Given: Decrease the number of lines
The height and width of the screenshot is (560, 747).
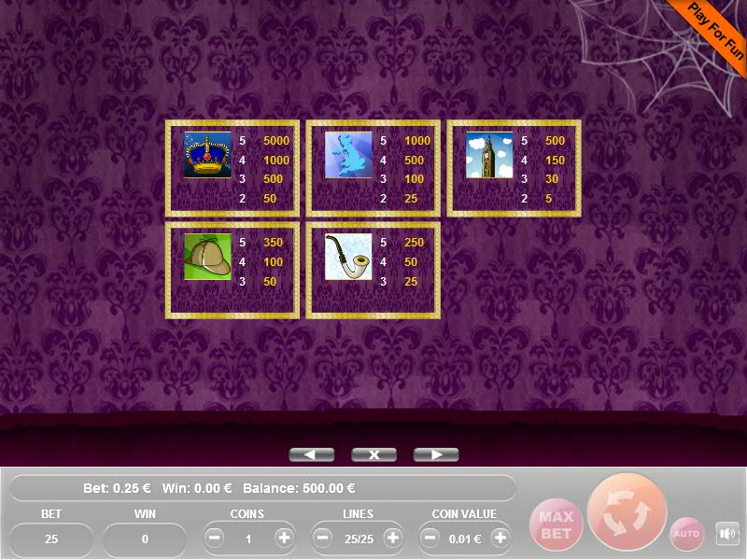Looking at the screenshot, I should coord(323,539).
